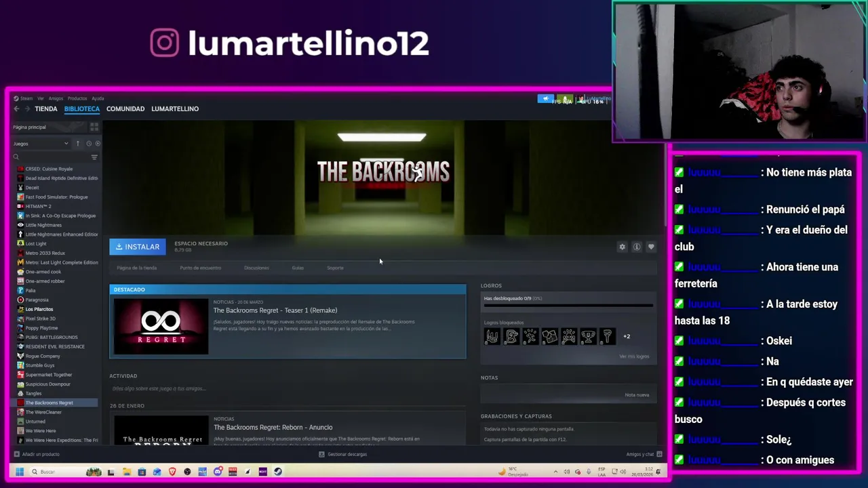Show recent games via clock icon

pyautogui.click(x=89, y=144)
